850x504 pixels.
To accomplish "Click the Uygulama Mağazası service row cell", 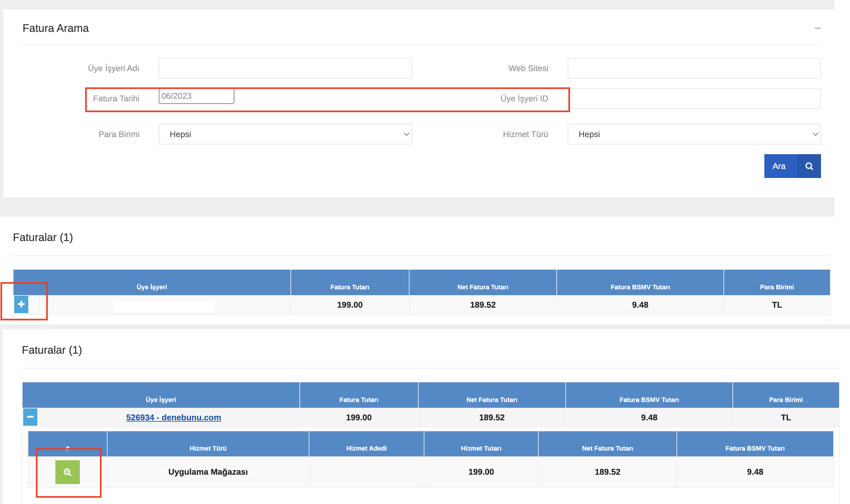I will tap(208, 472).
